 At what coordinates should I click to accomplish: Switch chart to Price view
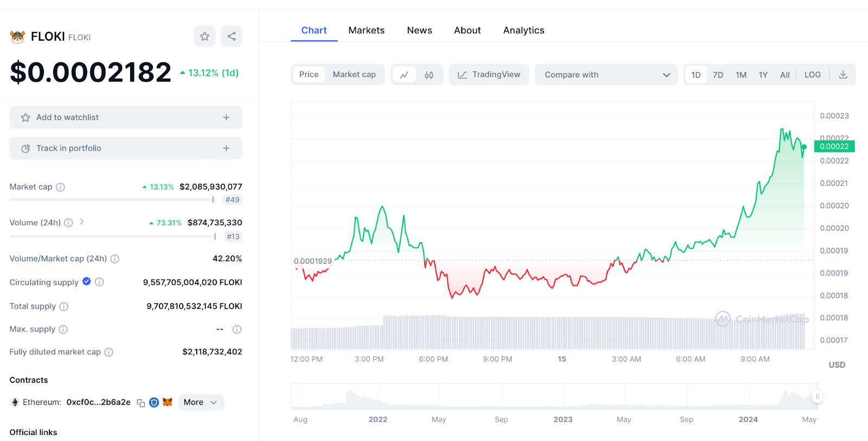pos(309,74)
